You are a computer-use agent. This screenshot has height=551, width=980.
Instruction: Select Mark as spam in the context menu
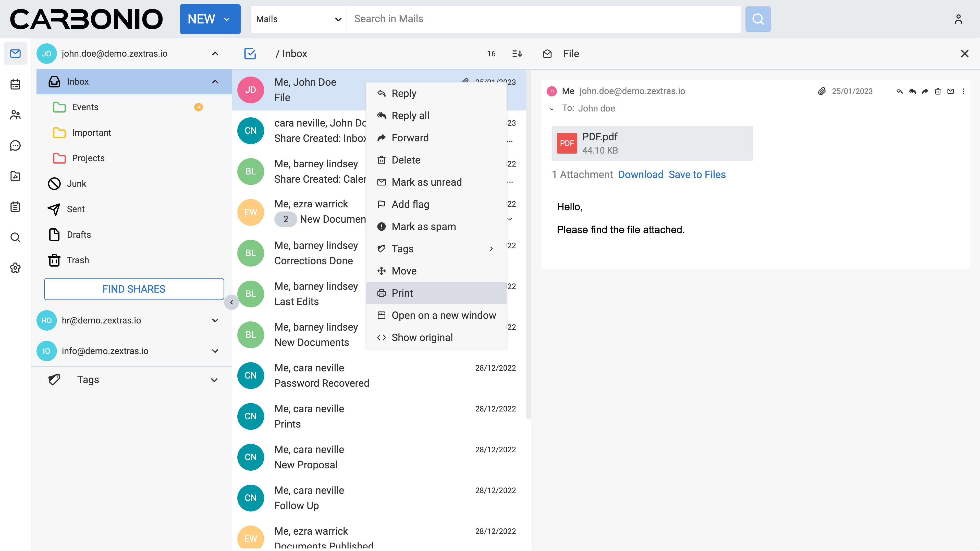coord(423,226)
